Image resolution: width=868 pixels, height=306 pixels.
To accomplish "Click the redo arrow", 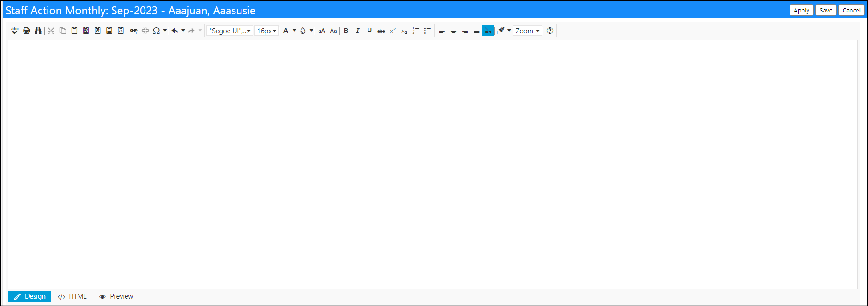I will (x=191, y=31).
